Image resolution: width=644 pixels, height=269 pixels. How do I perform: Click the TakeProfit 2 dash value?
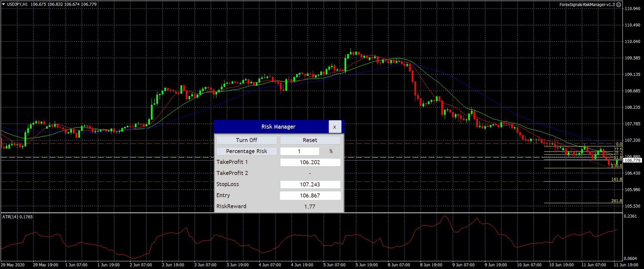point(310,173)
